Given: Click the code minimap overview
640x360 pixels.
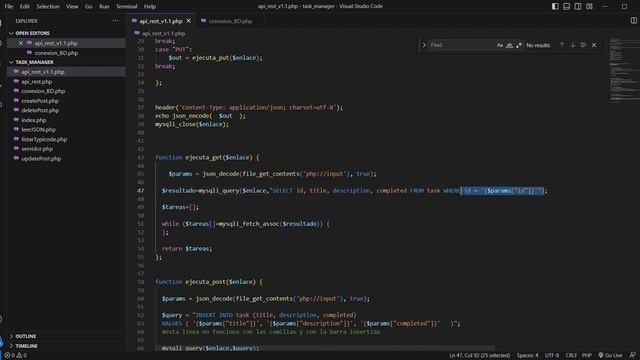Looking at the screenshot, I should click(x=624, y=69).
